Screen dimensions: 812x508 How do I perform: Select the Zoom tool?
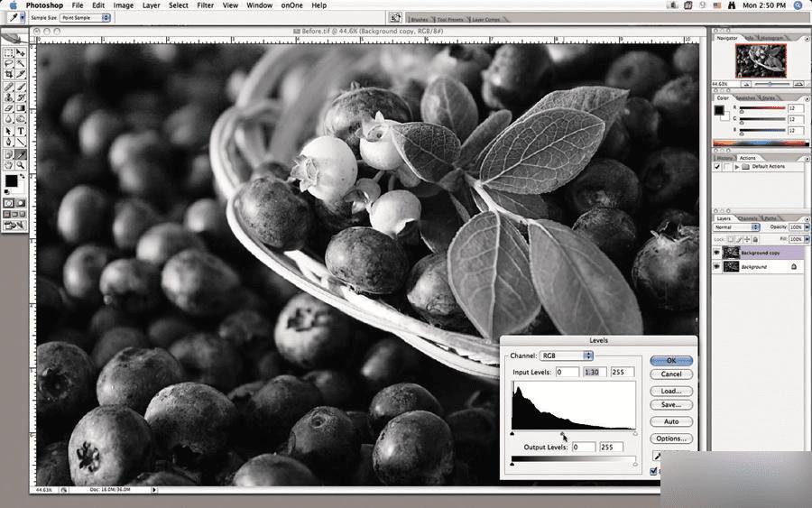coord(20,165)
